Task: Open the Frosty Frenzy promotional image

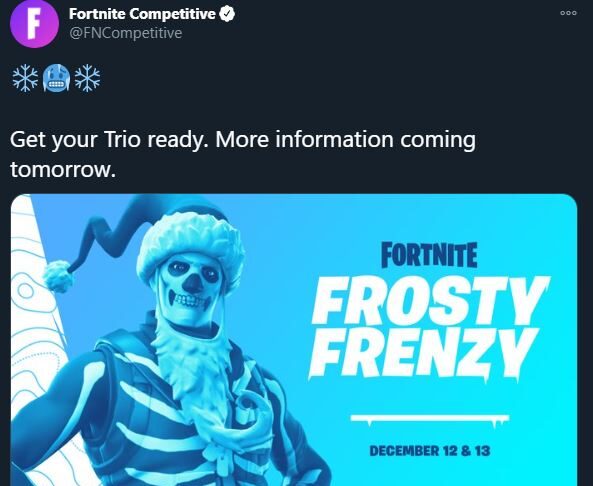Action: [294, 340]
